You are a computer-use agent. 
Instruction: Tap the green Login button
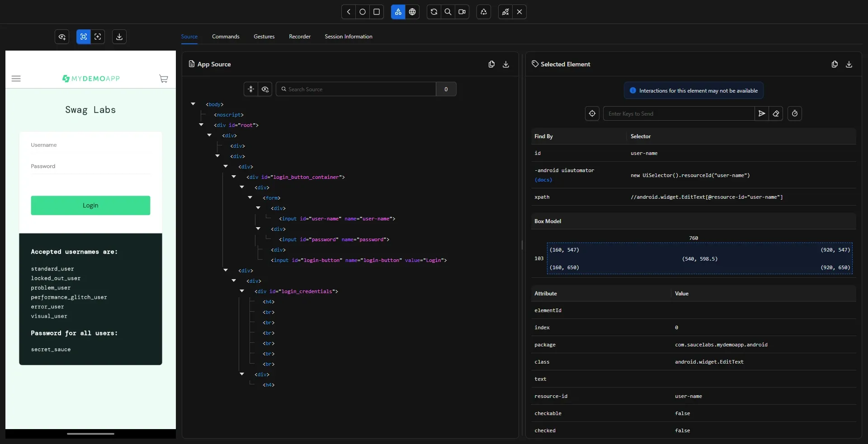(90, 206)
